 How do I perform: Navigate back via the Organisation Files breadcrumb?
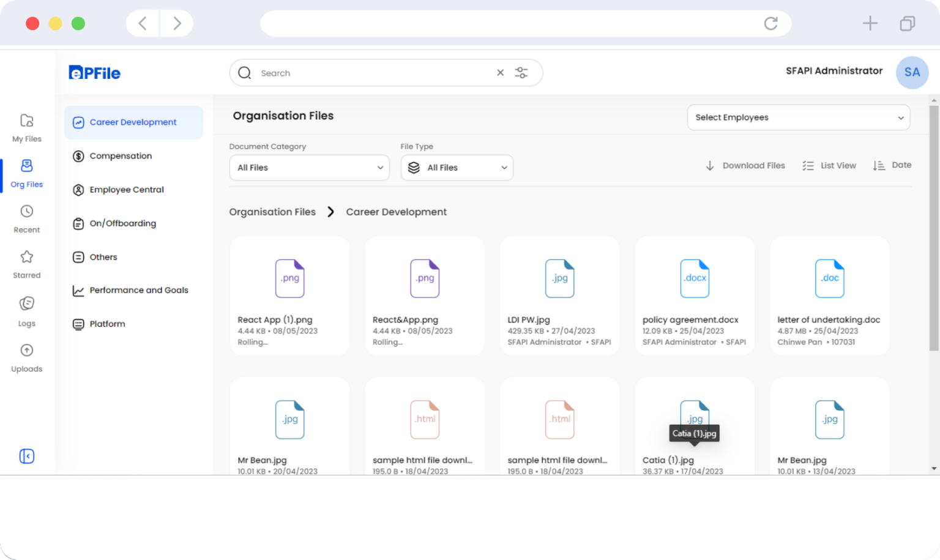(272, 212)
